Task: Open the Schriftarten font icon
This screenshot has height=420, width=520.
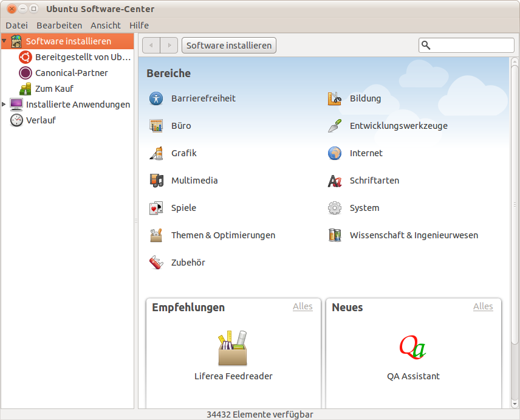Action: click(x=335, y=181)
